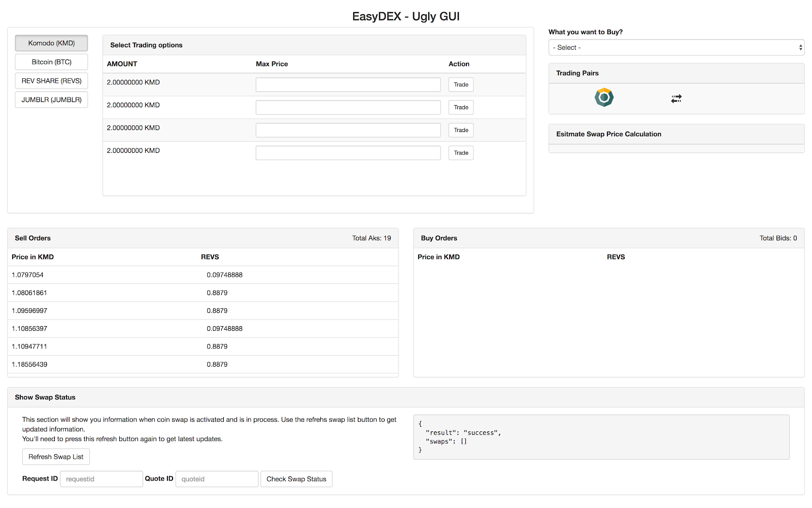The image size is (812, 508).
Task: Click the Trade button in the second amount row
Action: click(461, 108)
